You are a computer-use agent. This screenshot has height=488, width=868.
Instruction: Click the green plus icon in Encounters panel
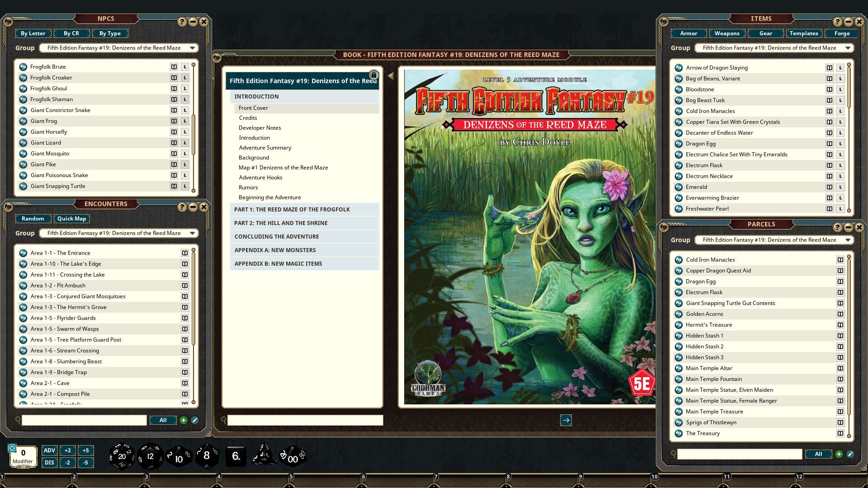pyautogui.click(x=184, y=420)
